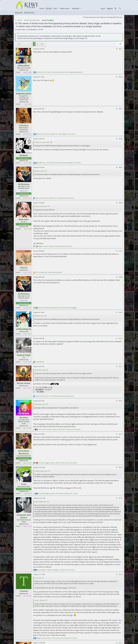Select the What's new nav item
The image size is (138, 644).
(x=64, y=8)
